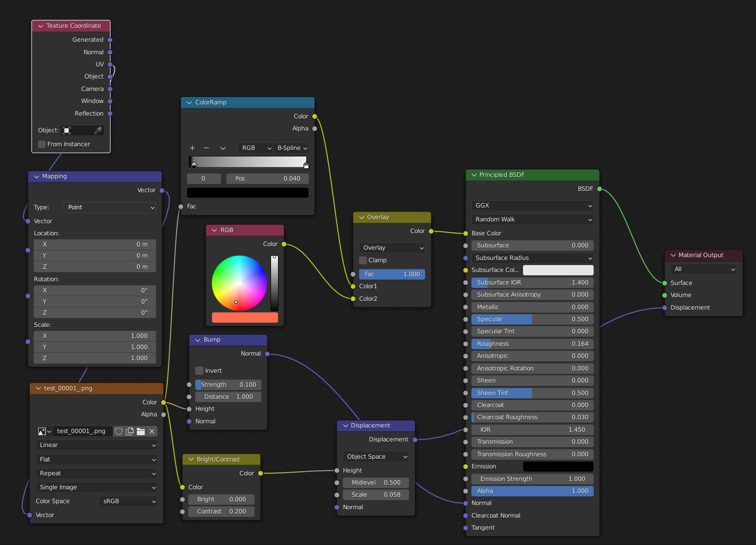The width and height of the screenshot is (756, 545).
Task: Click the open image folder icon
Action: tap(141, 431)
